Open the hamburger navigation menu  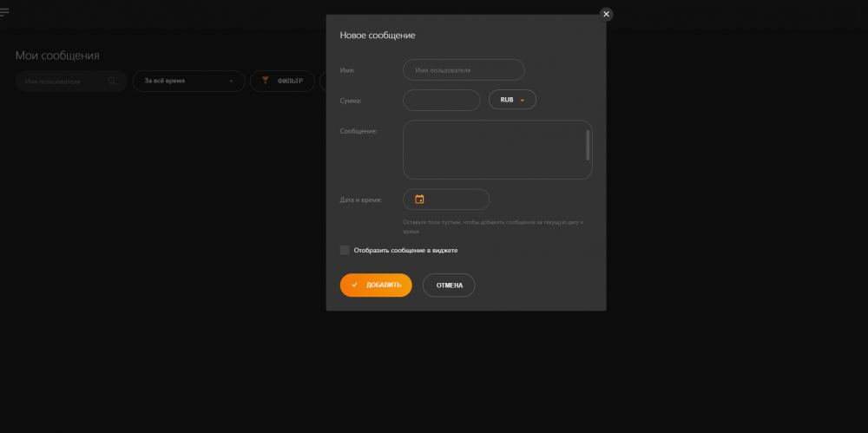pos(5,12)
